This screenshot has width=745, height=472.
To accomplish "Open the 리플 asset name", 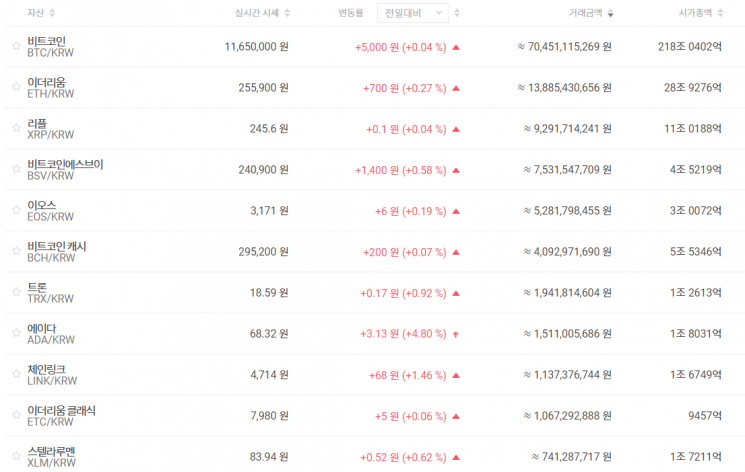I will (37, 123).
